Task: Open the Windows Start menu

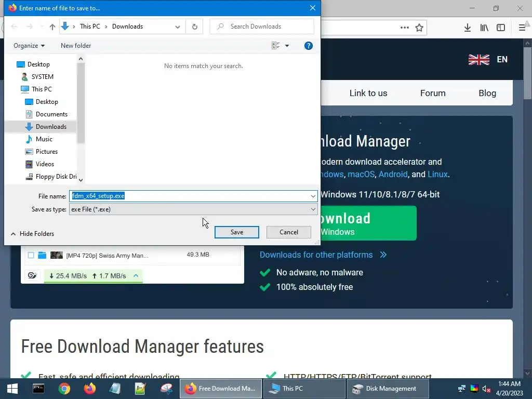Action: [x=12, y=389]
